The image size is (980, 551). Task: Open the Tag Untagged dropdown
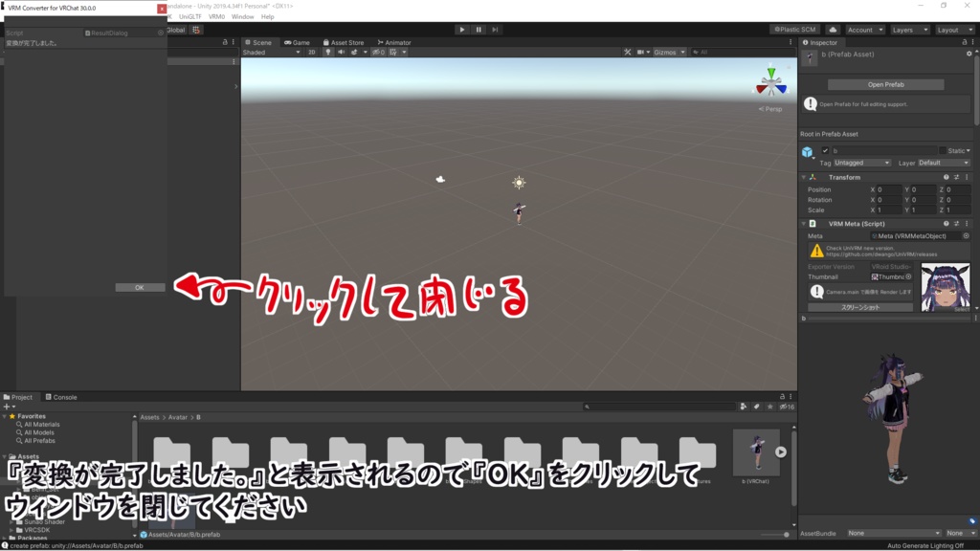tap(861, 163)
